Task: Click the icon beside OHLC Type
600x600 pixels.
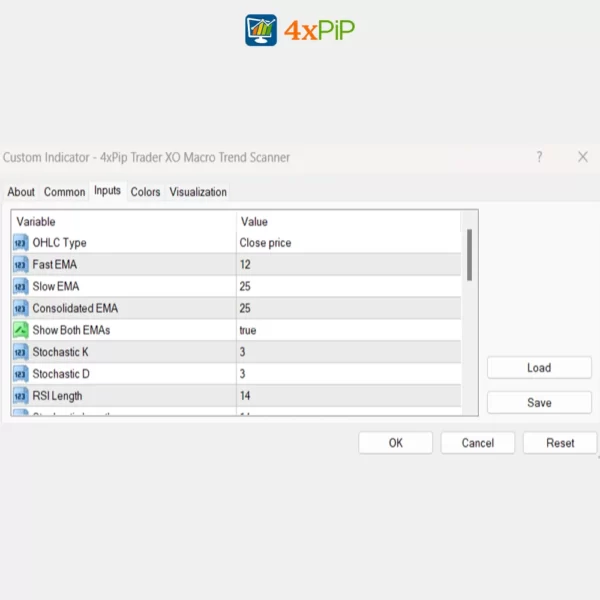Action: click(21, 243)
